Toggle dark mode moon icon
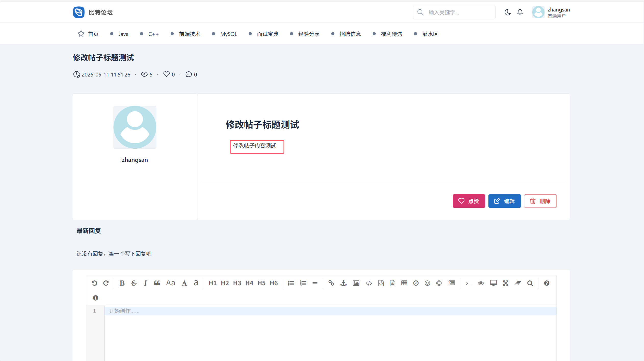644x361 pixels. point(507,12)
